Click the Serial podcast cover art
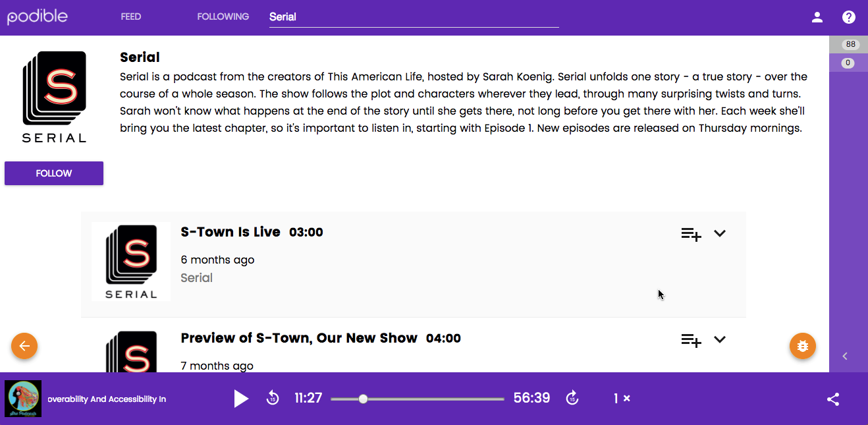The image size is (868, 425). point(54,97)
